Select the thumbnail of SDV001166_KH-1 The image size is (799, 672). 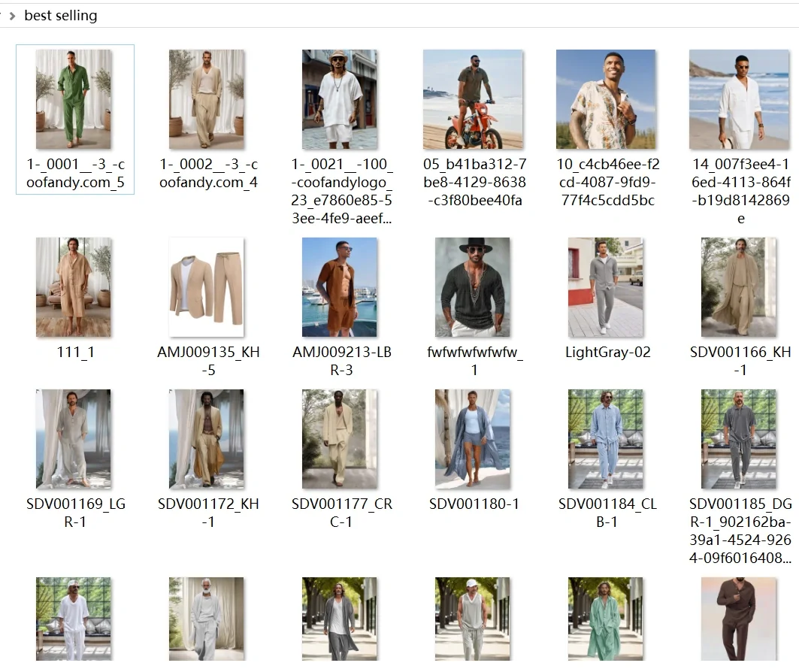[739, 287]
